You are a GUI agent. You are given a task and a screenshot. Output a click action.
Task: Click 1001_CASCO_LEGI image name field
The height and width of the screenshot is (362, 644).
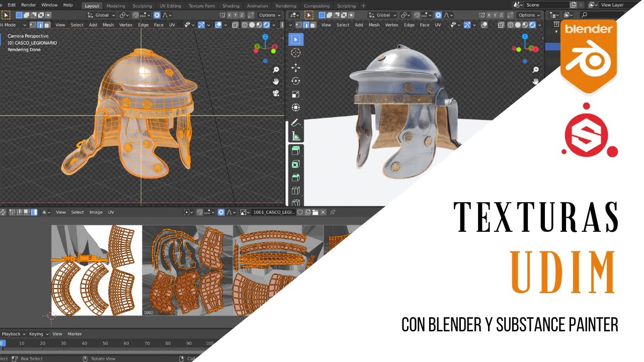tap(274, 212)
